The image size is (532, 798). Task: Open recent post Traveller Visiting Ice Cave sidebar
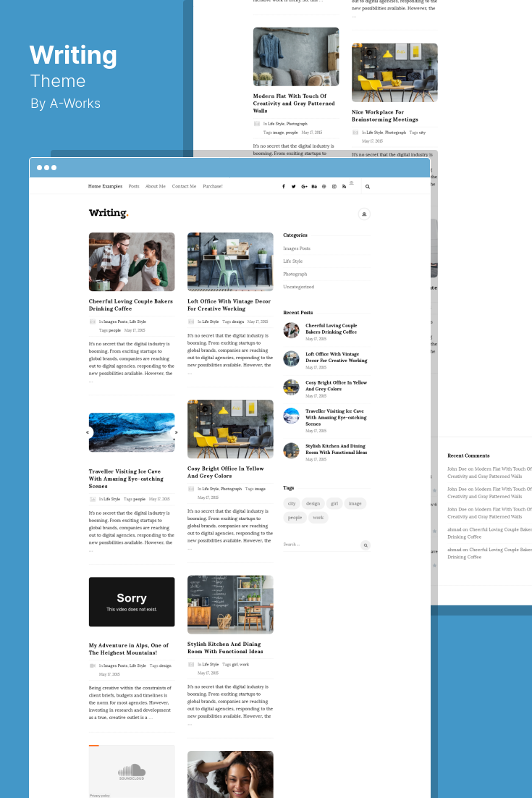336,417
